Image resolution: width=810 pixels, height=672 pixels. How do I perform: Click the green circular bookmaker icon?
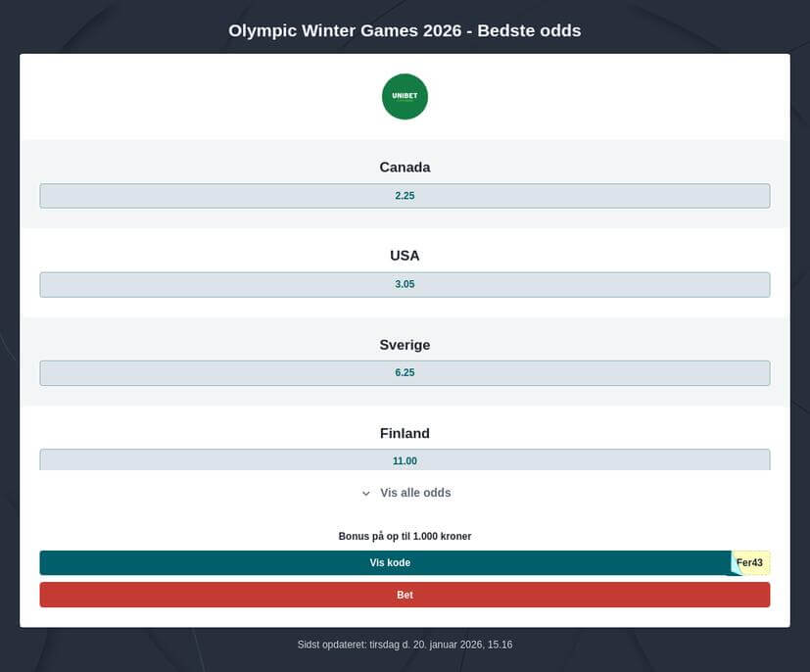[405, 96]
